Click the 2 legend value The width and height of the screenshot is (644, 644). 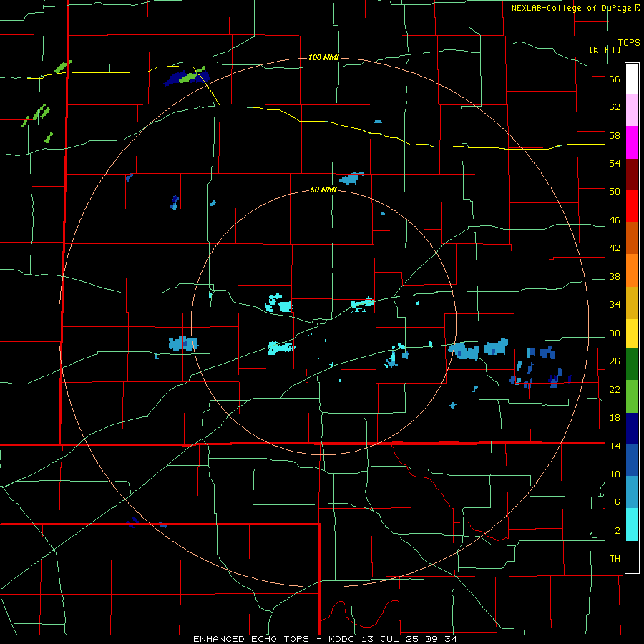coord(618,531)
